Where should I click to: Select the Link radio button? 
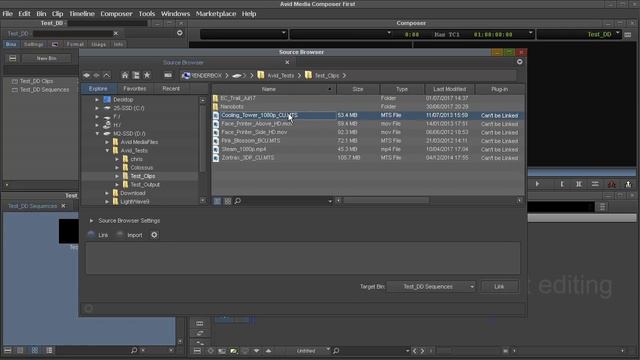click(x=91, y=234)
